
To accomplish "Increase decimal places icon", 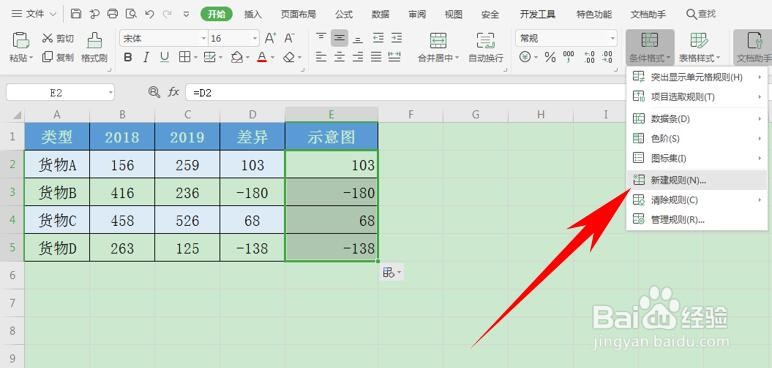I will click(x=589, y=58).
